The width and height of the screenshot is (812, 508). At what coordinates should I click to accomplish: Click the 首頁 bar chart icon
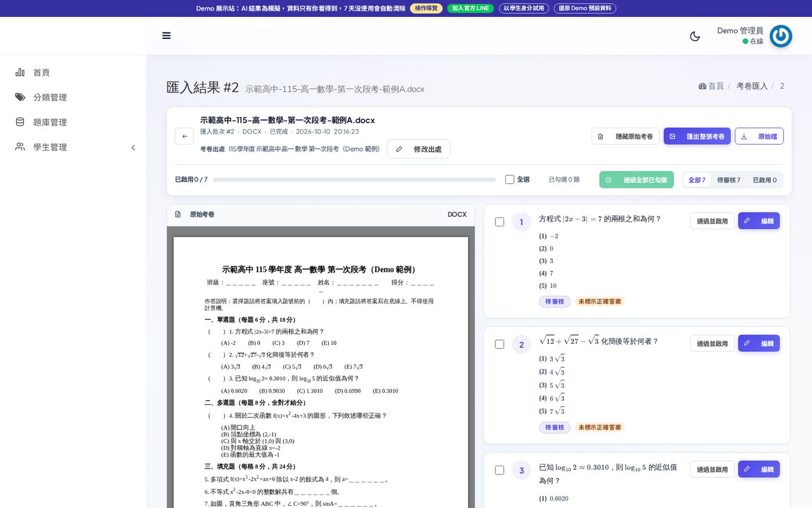(20, 72)
